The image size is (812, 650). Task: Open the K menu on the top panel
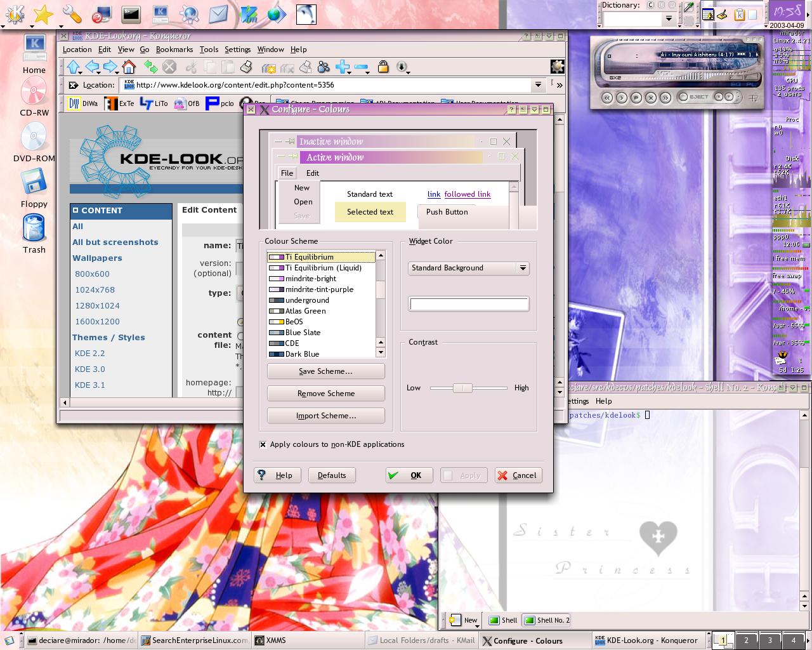pos(15,13)
